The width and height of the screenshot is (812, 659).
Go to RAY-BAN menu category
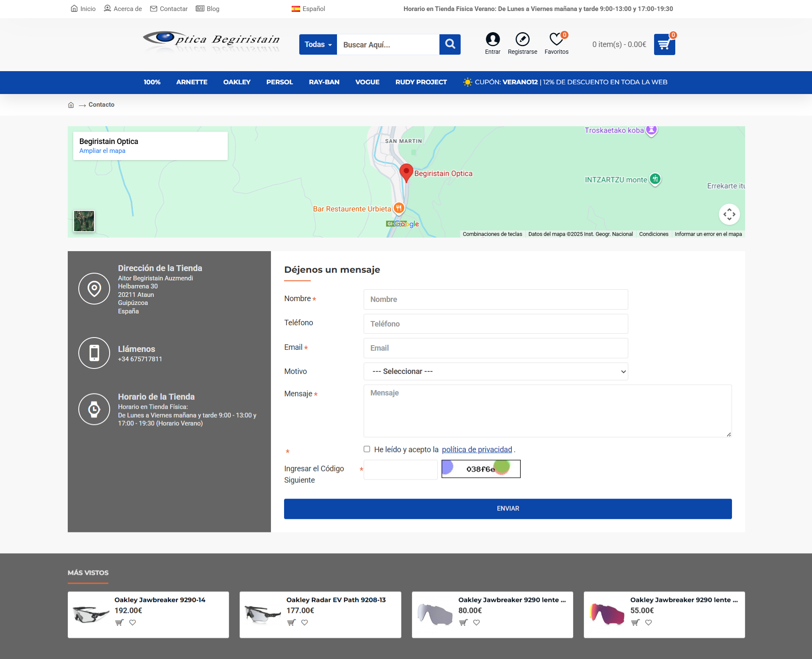pyautogui.click(x=324, y=82)
